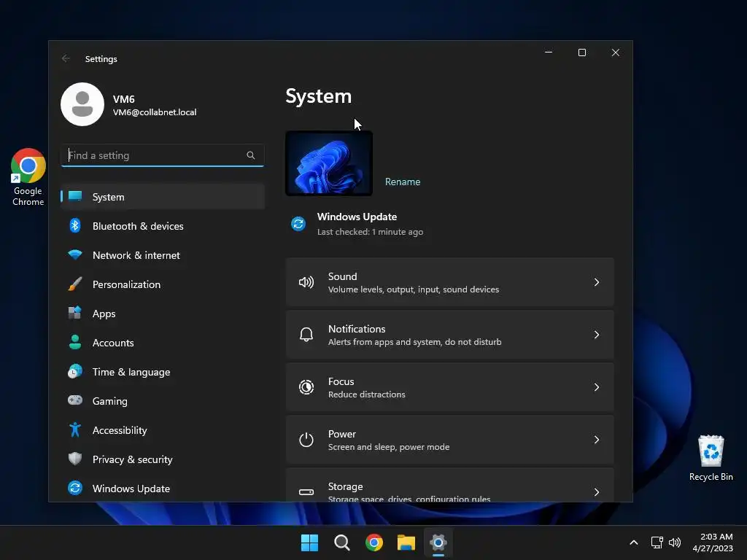Switch to the Personalization category
Screen dimensions: 747x560
tap(126, 284)
